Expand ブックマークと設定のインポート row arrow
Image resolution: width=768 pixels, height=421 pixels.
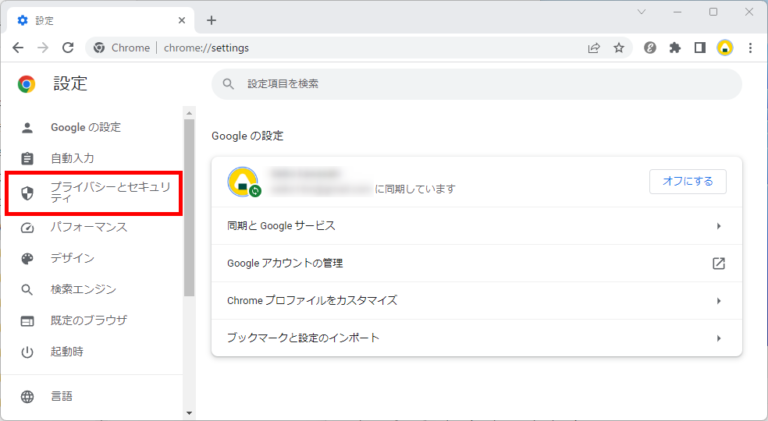tap(718, 338)
